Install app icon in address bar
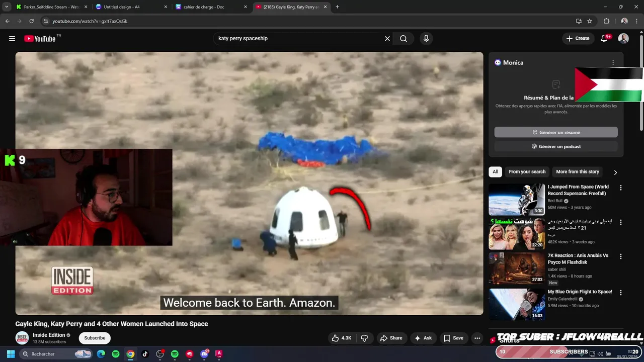The image size is (644, 362). click(579, 21)
